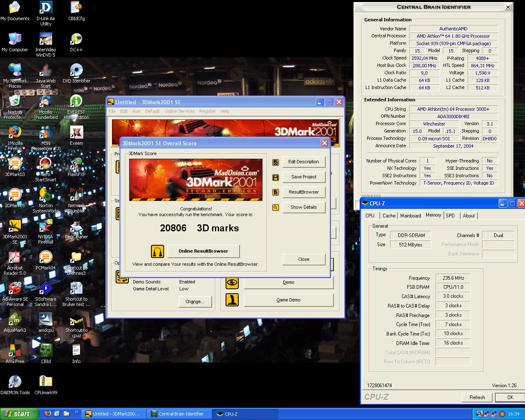This screenshot has height=420, width=525.
Task: Switch to Mainboard tab in CPU-Z
Action: pyautogui.click(x=411, y=215)
